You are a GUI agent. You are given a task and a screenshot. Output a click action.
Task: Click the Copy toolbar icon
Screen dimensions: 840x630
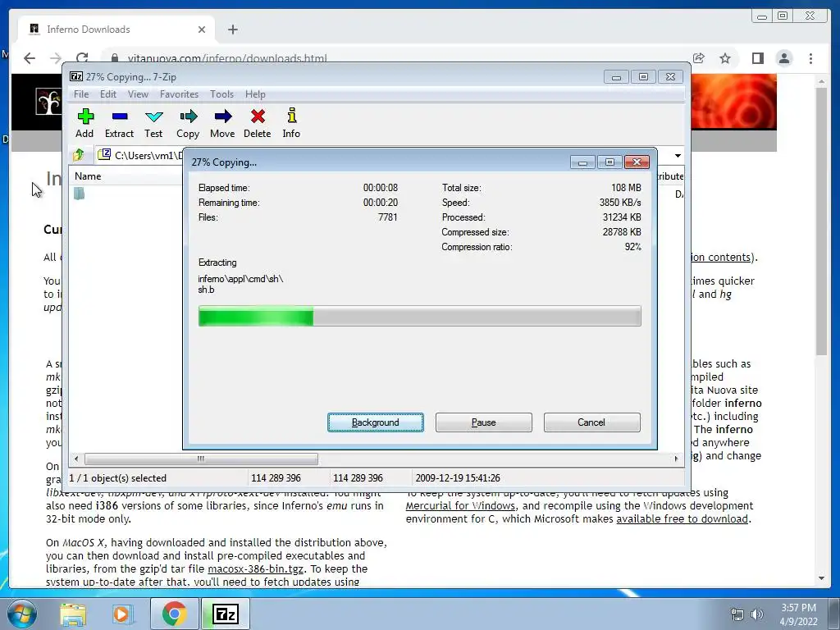(188, 123)
